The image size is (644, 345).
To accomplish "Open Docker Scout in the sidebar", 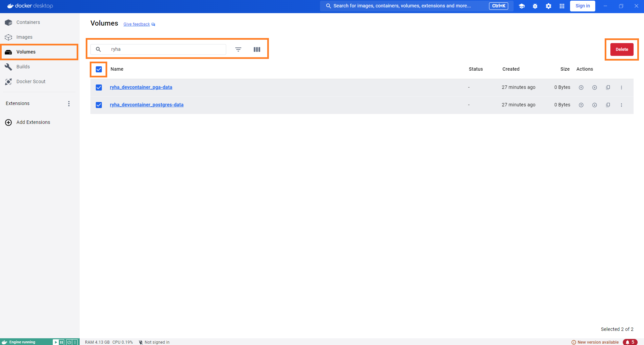I will tap(40, 81).
